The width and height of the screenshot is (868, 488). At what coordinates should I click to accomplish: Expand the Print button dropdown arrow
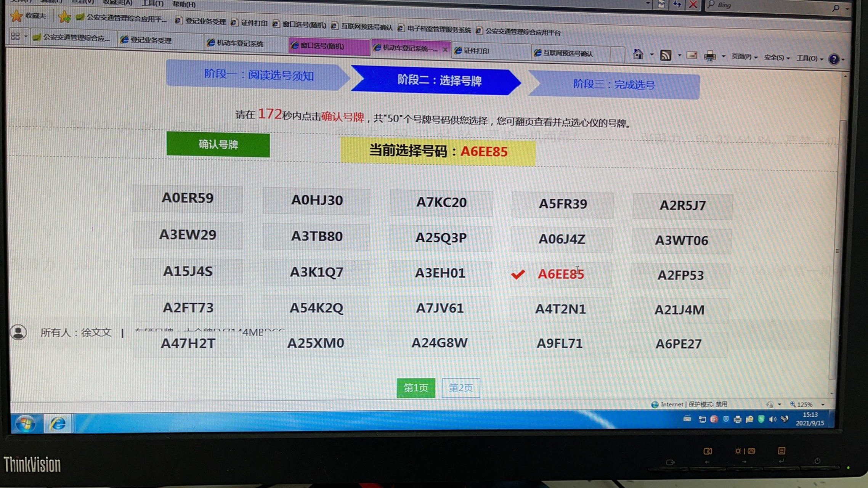pos(723,56)
